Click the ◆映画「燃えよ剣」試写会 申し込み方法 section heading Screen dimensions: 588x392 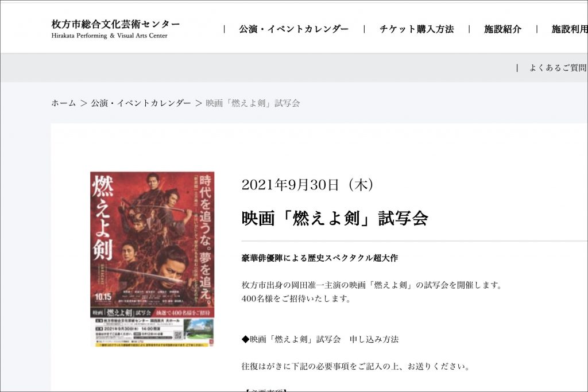320,339
